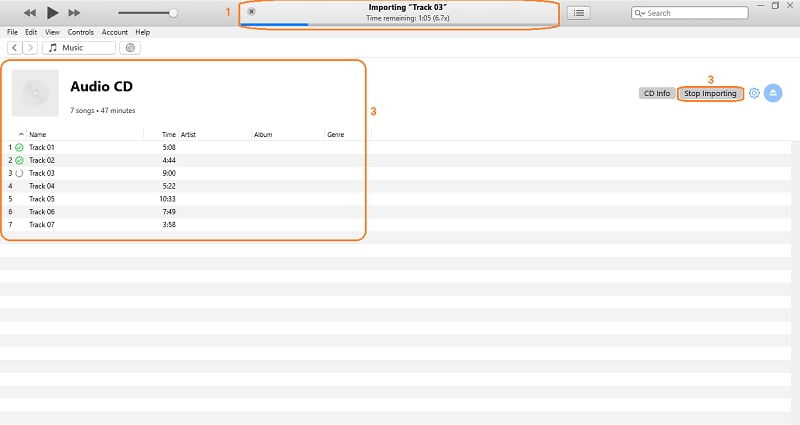800x425 pixels.
Task: Open the Account menu
Action: coord(115,32)
